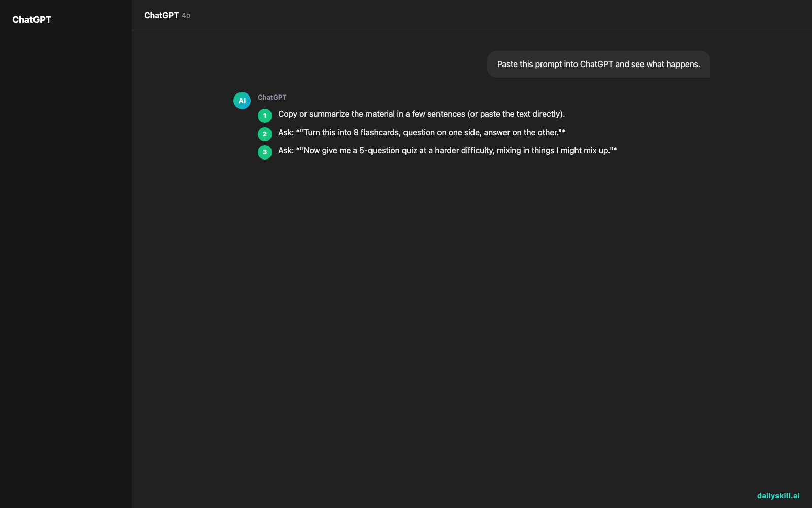The image size is (812, 508).
Task: Select the user message bubble about pasting prompt
Action: (x=598, y=65)
